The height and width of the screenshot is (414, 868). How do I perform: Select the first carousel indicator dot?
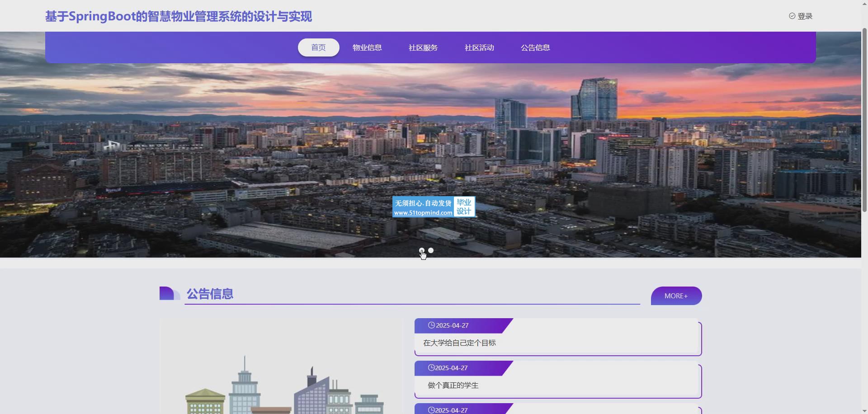pos(422,250)
